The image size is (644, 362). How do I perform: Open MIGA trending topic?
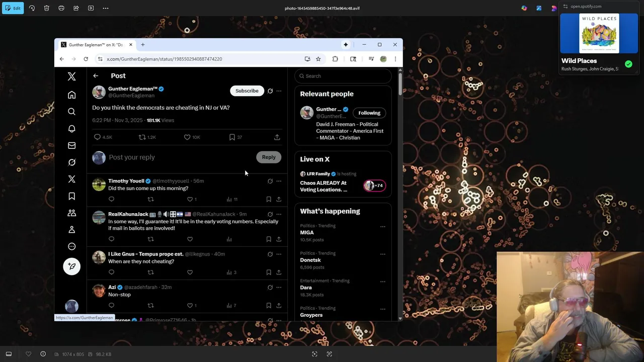pos(307,232)
